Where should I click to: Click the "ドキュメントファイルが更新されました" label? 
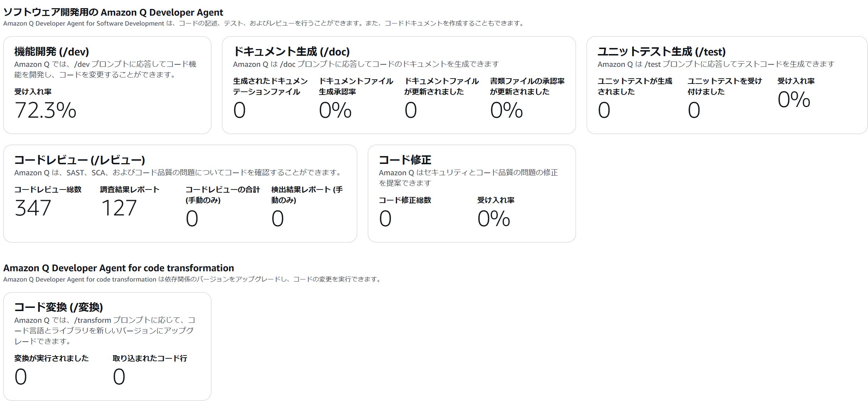tap(441, 86)
